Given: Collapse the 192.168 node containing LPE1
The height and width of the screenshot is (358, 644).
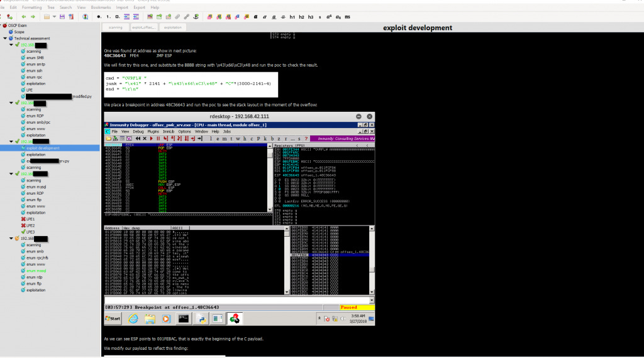Looking at the screenshot, I should [11, 174].
